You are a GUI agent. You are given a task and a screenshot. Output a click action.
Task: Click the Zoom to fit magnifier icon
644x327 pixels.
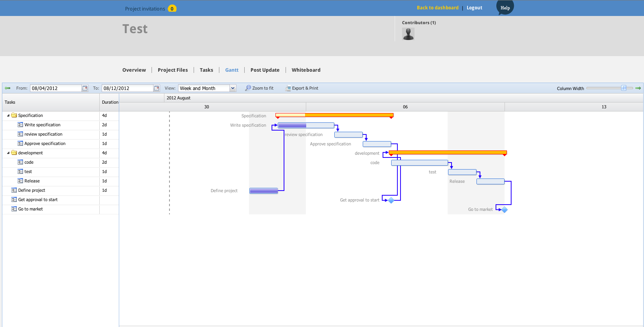coord(248,88)
